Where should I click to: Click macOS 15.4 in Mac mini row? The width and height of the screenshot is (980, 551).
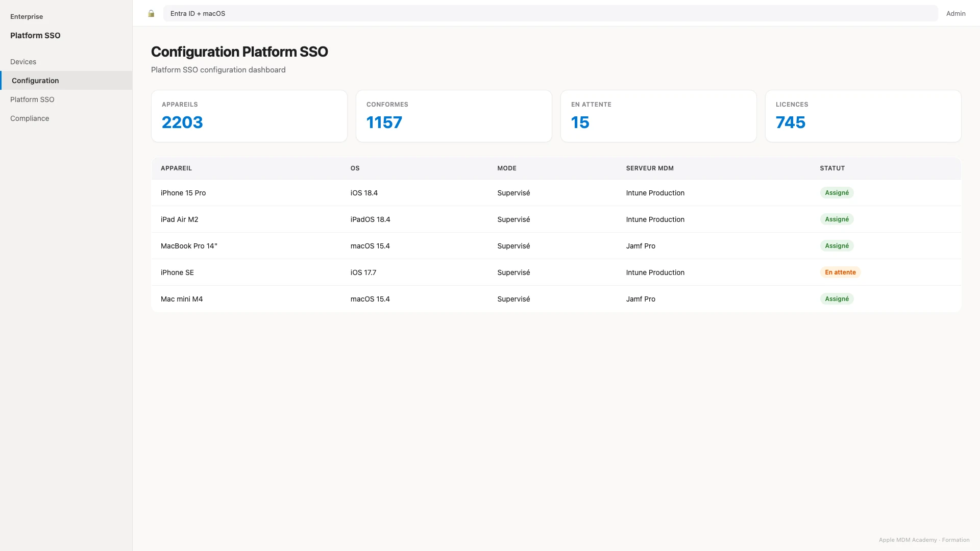[x=370, y=299]
